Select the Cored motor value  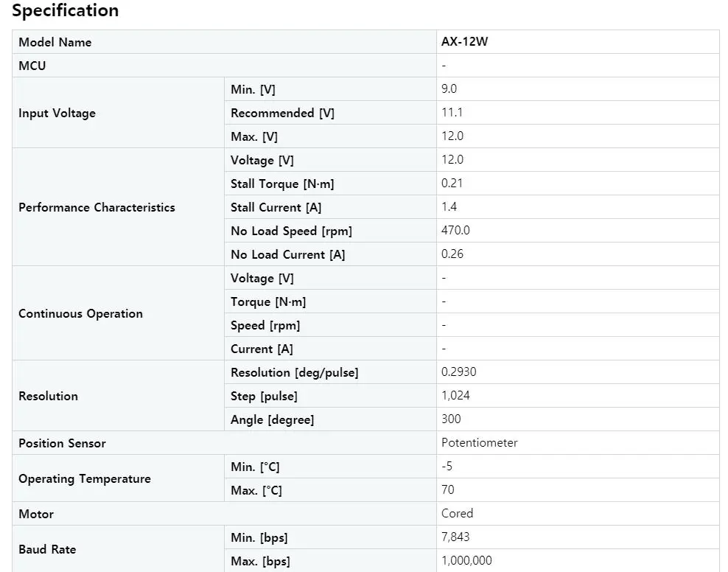pyautogui.click(x=457, y=514)
